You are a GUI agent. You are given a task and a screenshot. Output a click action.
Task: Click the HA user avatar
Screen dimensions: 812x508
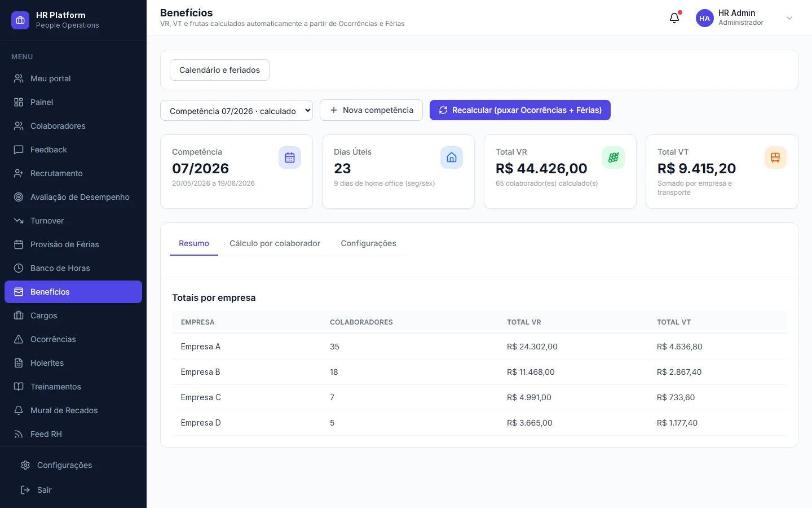tap(705, 18)
